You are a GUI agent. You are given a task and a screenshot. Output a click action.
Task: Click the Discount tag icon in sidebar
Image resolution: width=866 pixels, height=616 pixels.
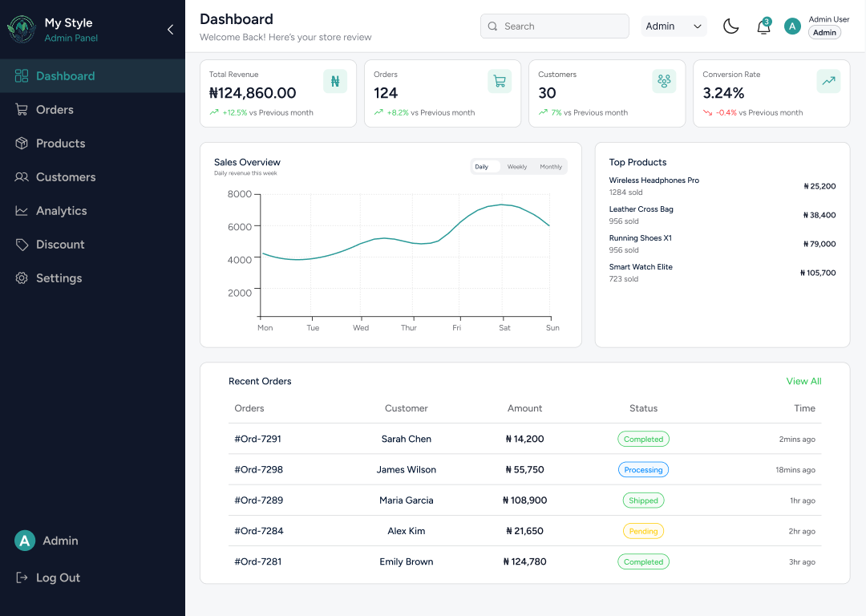(22, 244)
